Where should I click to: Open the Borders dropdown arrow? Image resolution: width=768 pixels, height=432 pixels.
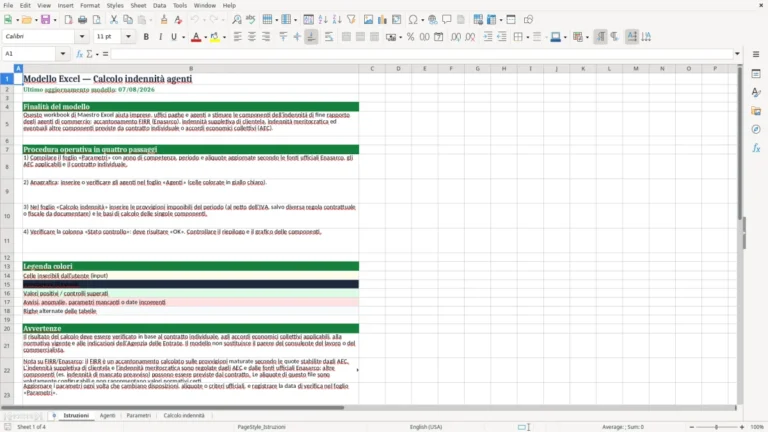tap(528, 37)
